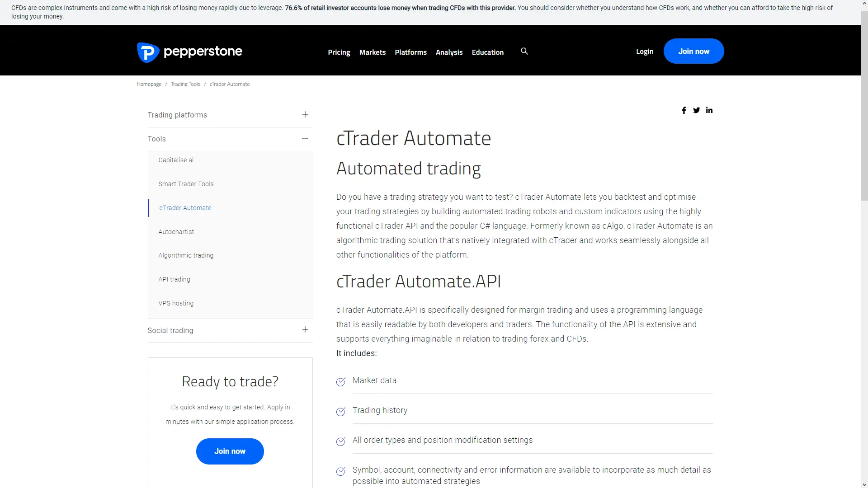Click check icon beside All order types
The height and width of the screenshot is (488, 868).
point(341,441)
